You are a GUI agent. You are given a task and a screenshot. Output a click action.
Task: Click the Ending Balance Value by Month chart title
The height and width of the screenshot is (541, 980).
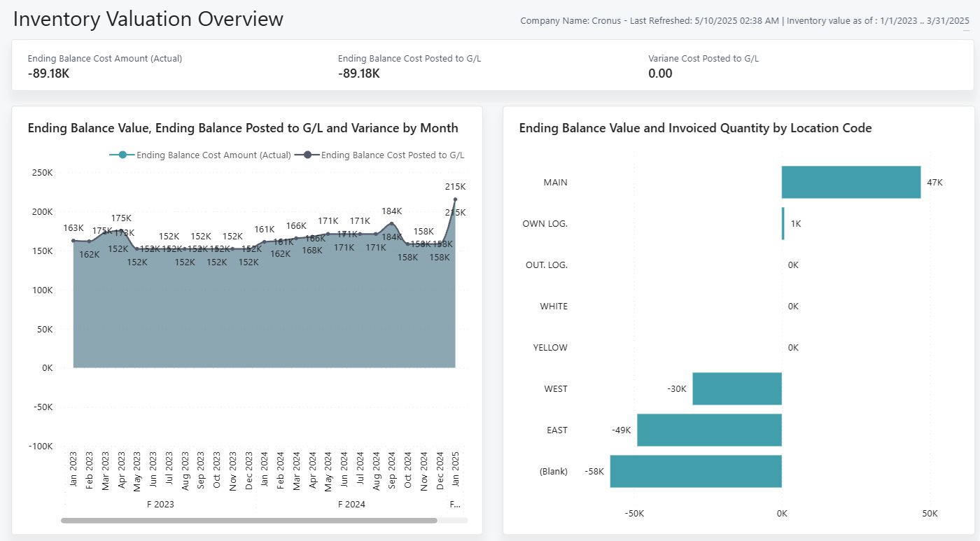click(243, 128)
